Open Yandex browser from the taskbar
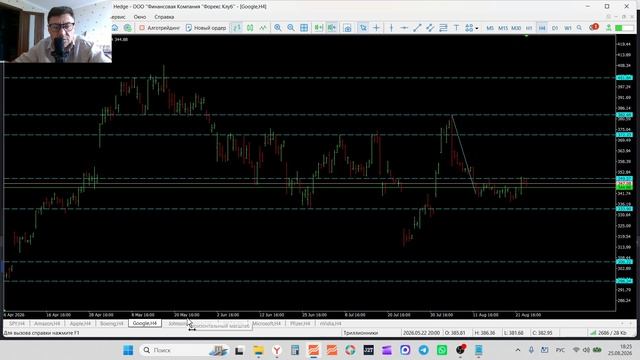Screen dimensions: 640x360 pyautogui.click(x=277, y=350)
